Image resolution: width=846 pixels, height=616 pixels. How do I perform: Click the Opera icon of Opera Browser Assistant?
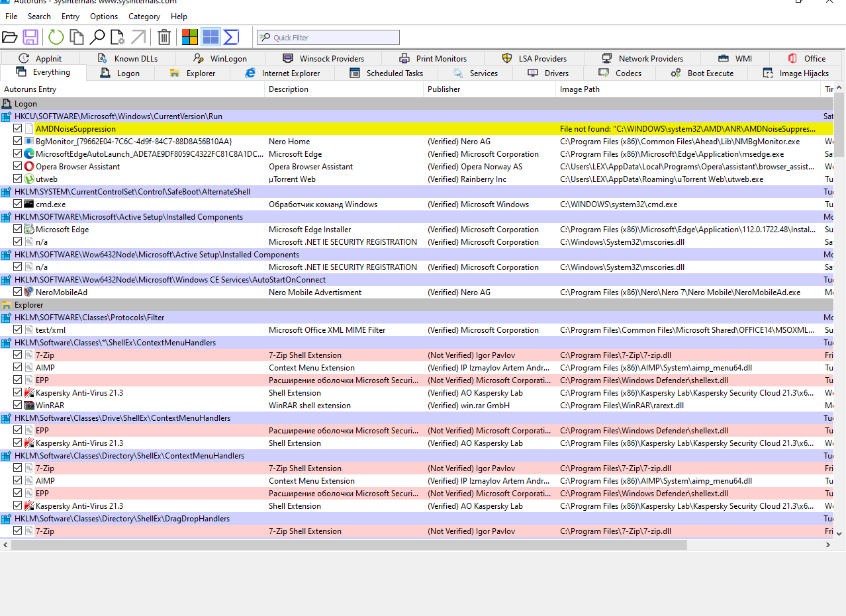point(29,167)
